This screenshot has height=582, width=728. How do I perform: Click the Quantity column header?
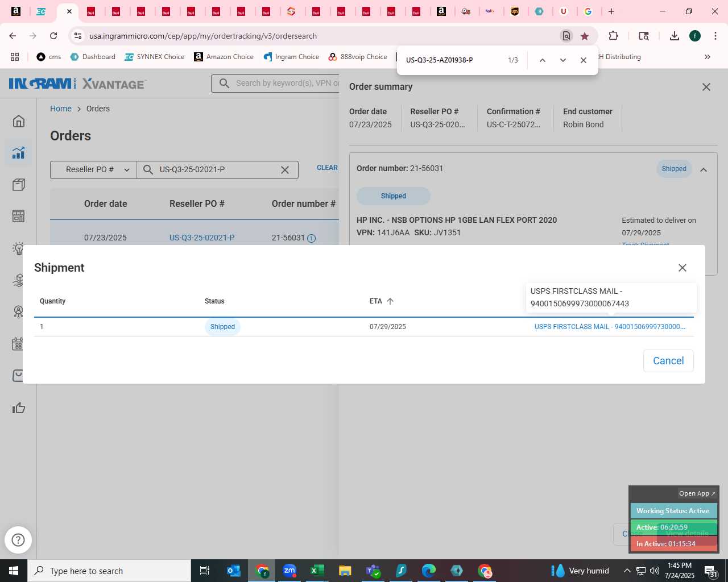(x=53, y=301)
